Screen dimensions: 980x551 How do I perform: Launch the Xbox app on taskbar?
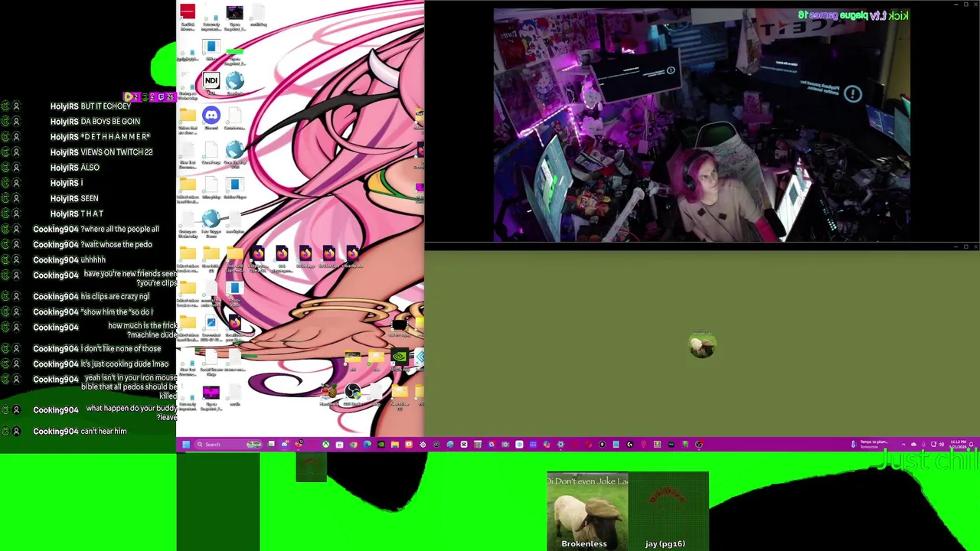325,444
